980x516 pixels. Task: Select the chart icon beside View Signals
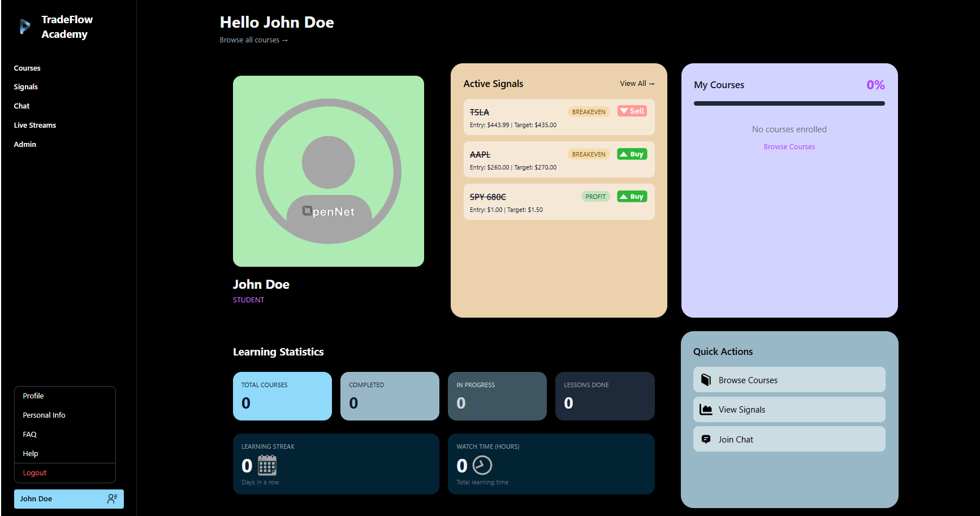tap(706, 409)
